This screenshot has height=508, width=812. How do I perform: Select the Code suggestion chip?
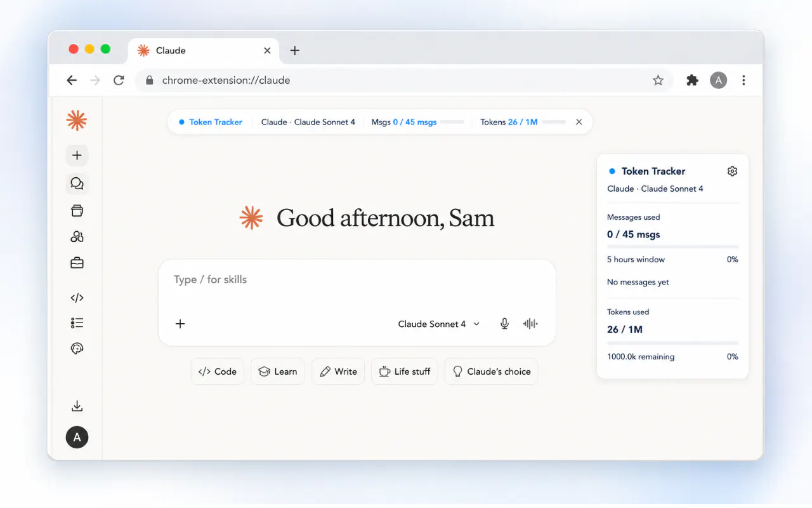(x=218, y=371)
